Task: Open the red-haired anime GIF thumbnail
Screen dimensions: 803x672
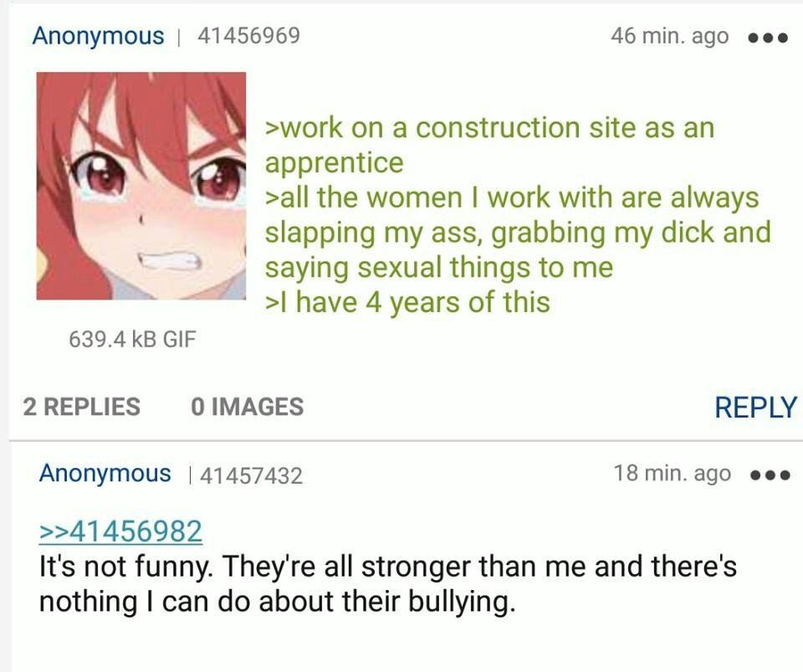Action: 141,186
